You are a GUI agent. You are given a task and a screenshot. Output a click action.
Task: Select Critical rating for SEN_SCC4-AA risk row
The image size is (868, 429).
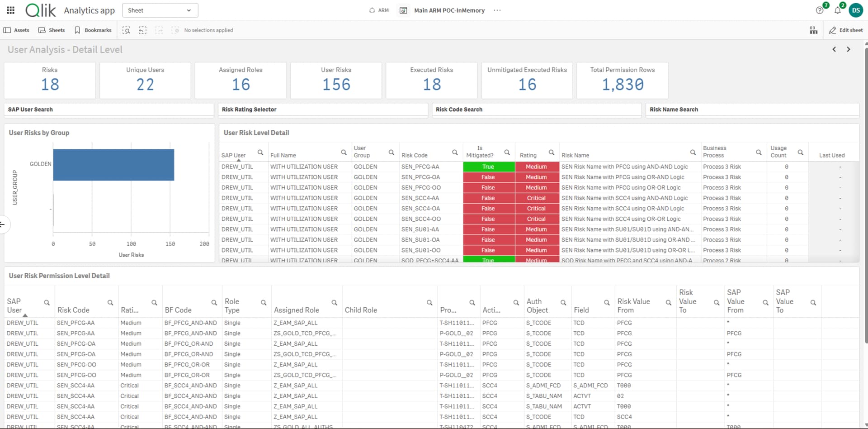(x=537, y=198)
